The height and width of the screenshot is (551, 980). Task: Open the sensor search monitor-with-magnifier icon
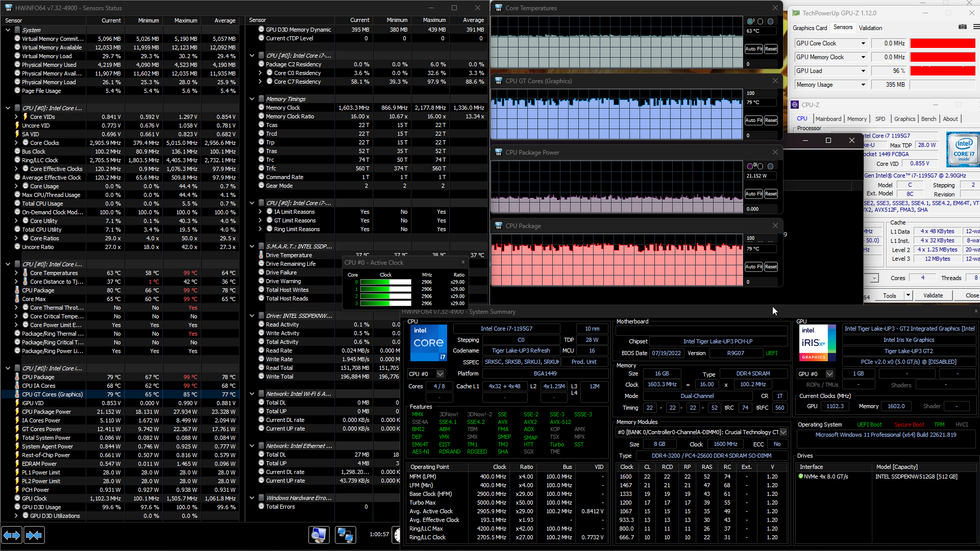pos(319,535)
